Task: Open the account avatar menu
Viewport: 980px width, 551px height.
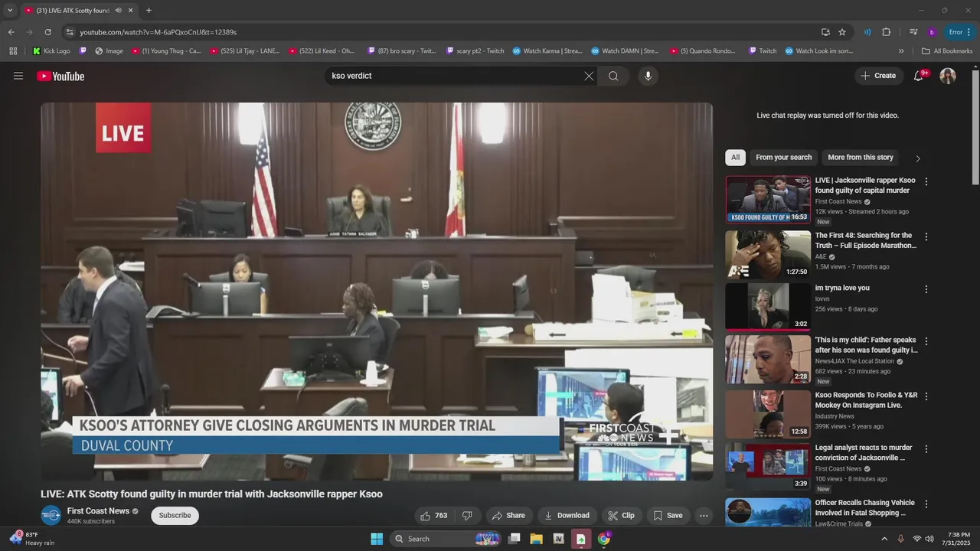Action: pos(948,76)
